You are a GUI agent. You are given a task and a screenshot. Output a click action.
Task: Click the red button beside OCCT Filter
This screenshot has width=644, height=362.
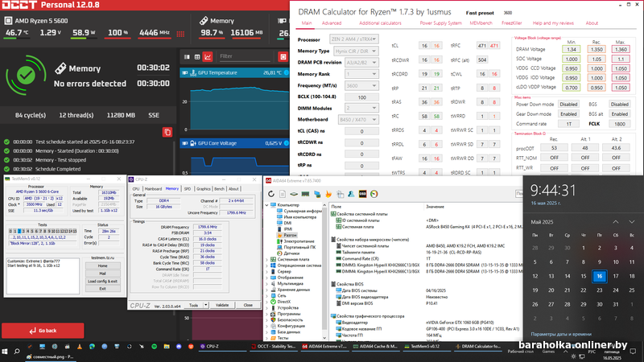tap(283, 56)
